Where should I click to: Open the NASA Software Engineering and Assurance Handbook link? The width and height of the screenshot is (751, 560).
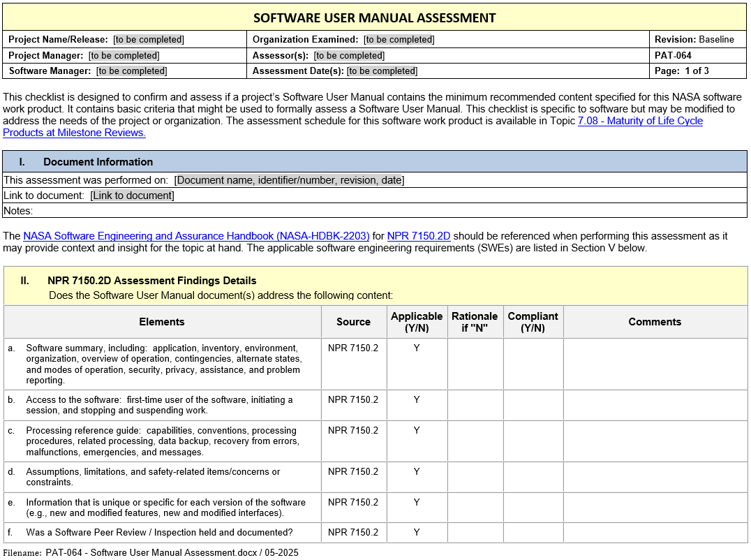click(196, 236)
